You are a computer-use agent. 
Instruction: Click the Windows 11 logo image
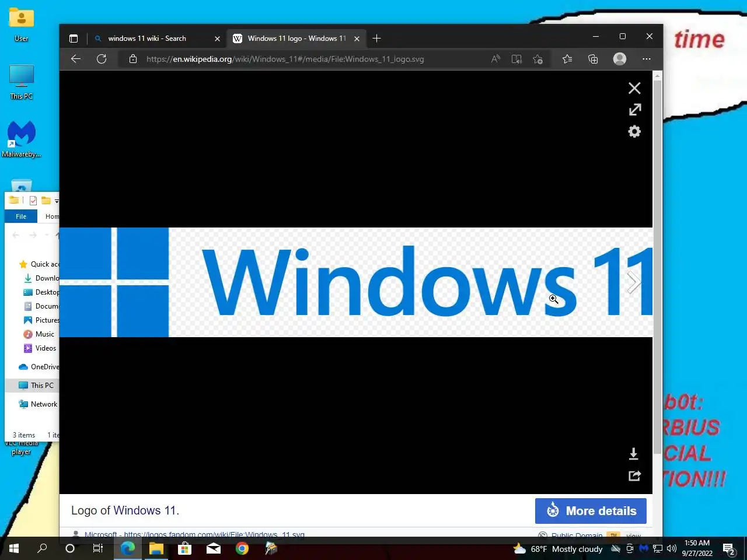pos(356,282)
